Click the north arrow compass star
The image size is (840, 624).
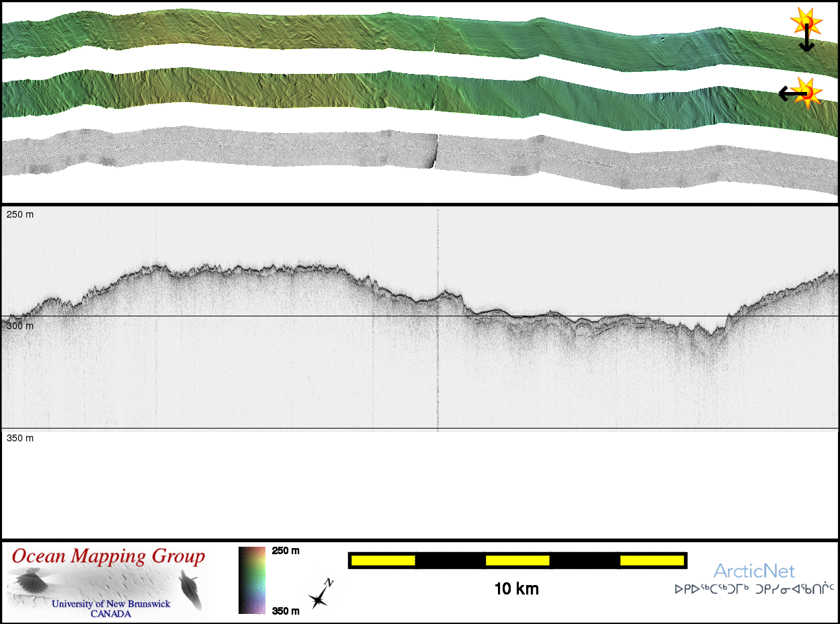point(320,594)
